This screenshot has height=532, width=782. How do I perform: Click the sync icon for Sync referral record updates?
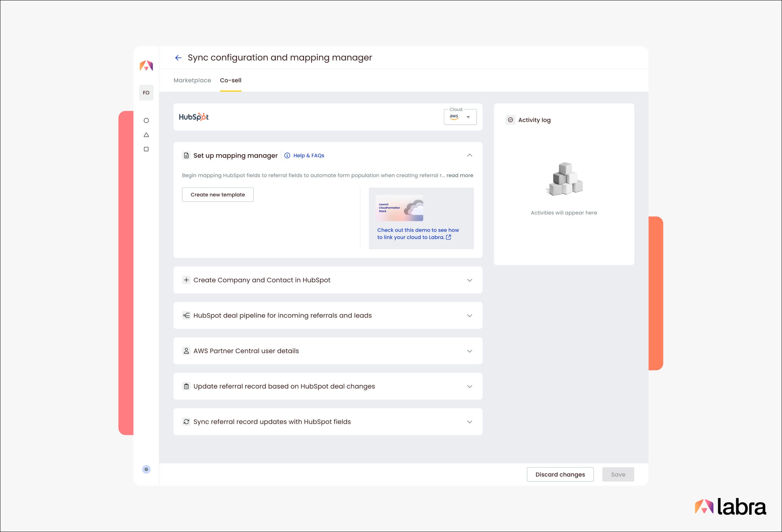[x=186, y=422]
